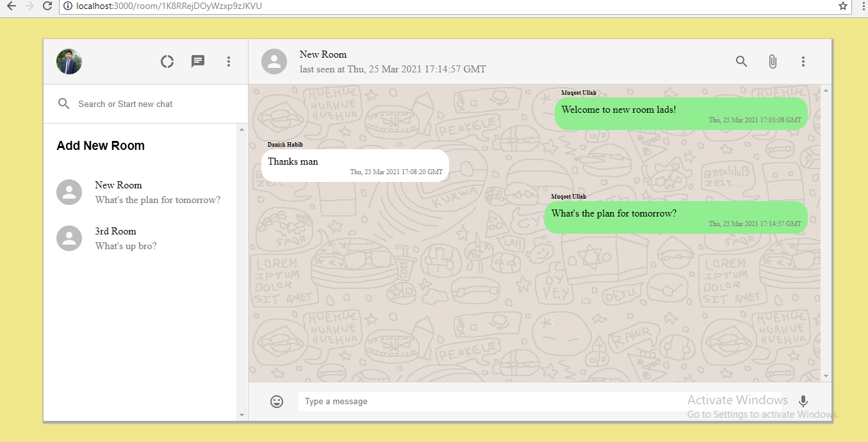Select the microphone icon to record voice

pos(803,401)
